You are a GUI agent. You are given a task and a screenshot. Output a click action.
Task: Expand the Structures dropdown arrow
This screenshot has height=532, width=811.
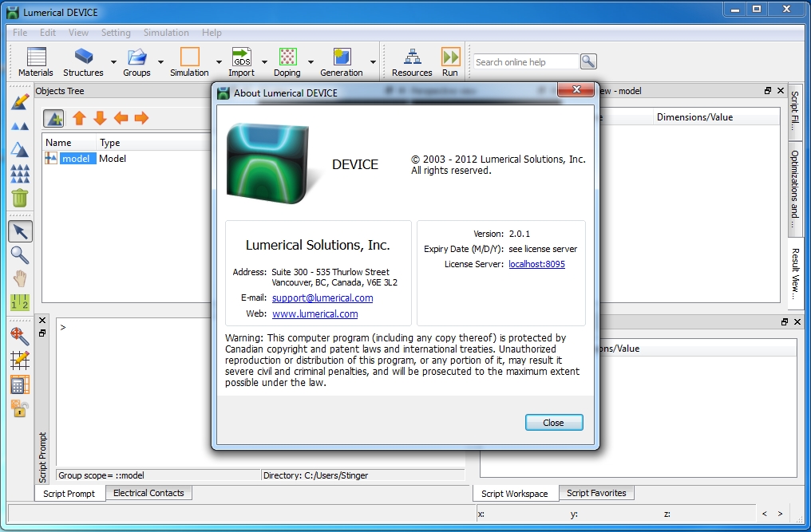pos(113,62)
